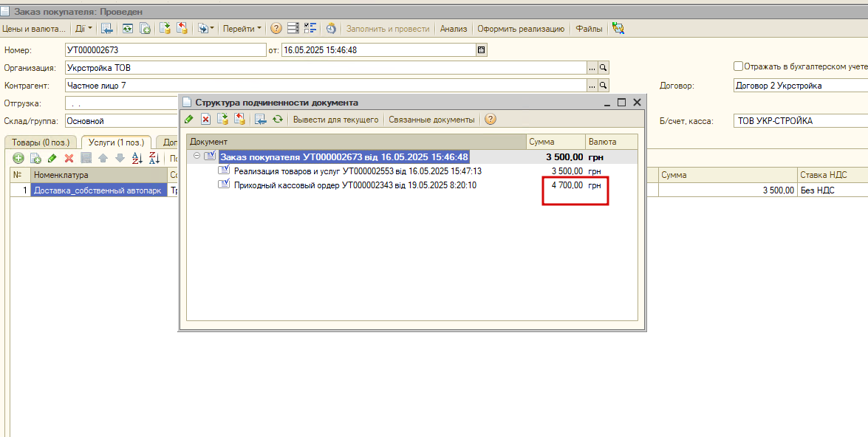The height and width of the screenshot is (437, 868).
Task: Open Файлы from main toolbar
Action: [x=589, y=28]
